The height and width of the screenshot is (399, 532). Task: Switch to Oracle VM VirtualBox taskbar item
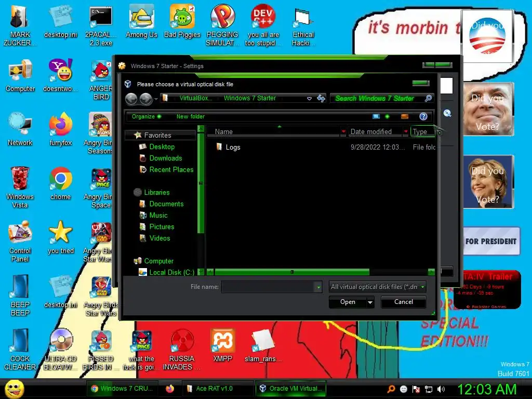pos(290,389)
